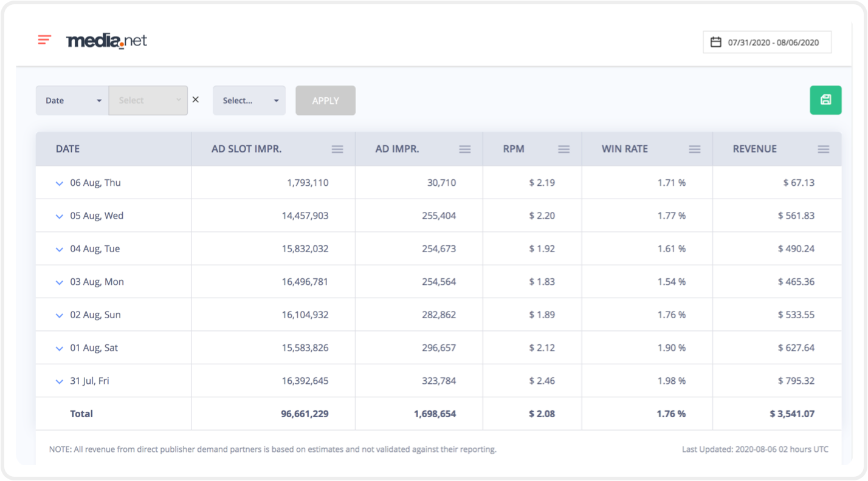The image size is (868, 481).
Task: Click the 1.61 % win rate value
Action: 672,249
